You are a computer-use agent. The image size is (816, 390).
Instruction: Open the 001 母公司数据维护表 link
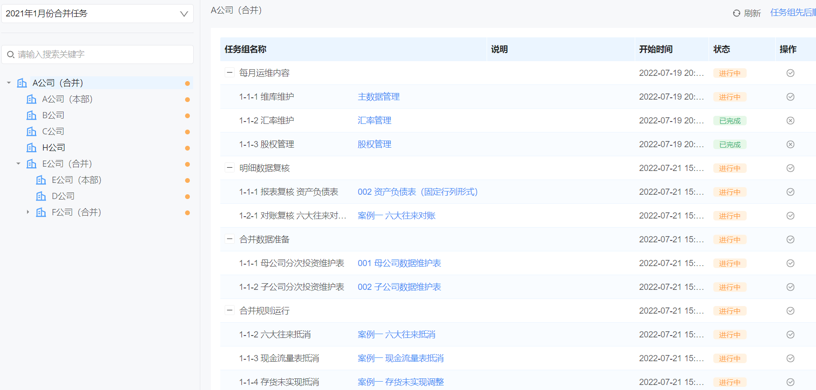pos(399,263)
